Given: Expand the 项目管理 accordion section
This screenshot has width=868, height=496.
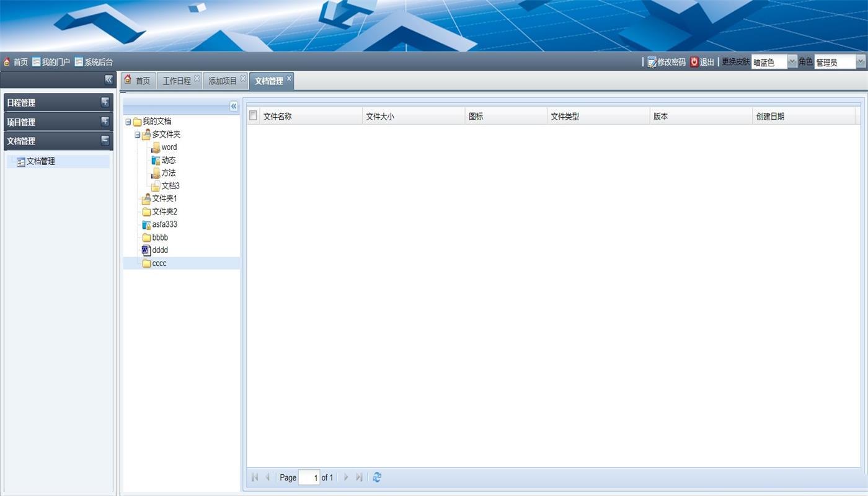Looking at the screenshot, I should (105, 121).
